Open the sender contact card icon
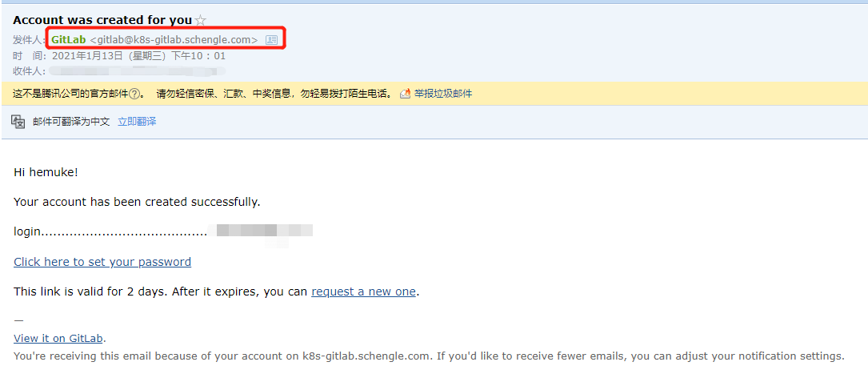The image size is (868, 382). click(271, 40)
